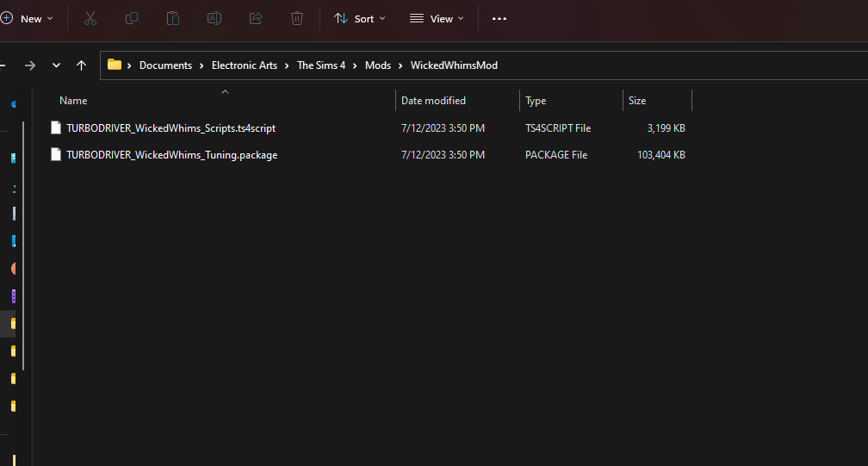Open Electronic Arts breadcrumb folder
The height and width of the screenshot is (466, 868).
[245, 65]
